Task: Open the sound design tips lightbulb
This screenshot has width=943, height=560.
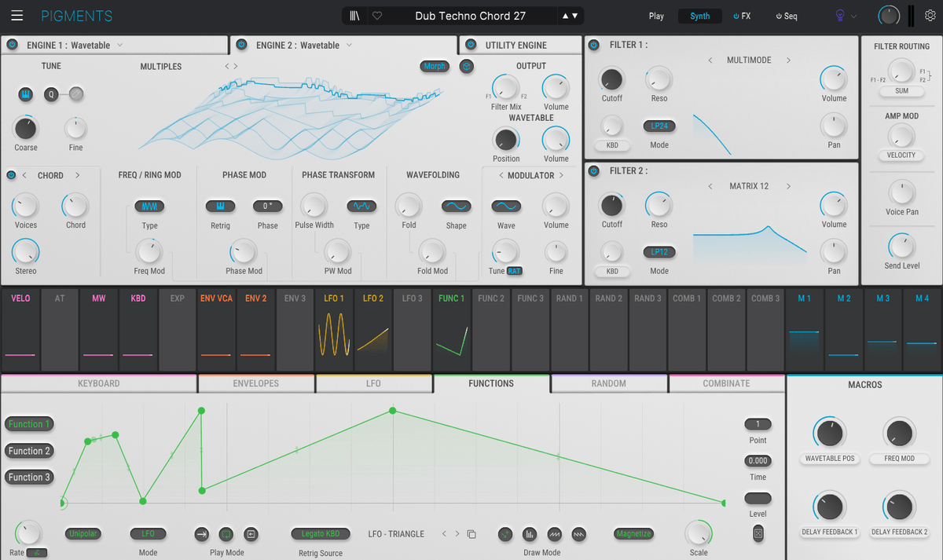Action: (839, 16)
